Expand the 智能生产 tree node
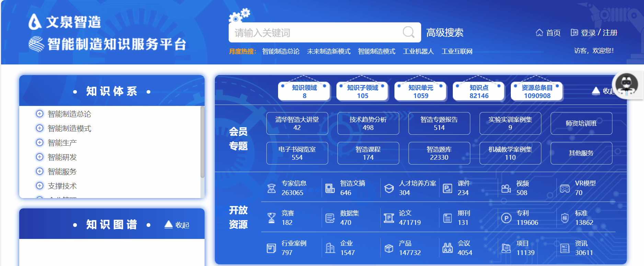The height and width of the screenshot is (266, 644). [40, 143]
